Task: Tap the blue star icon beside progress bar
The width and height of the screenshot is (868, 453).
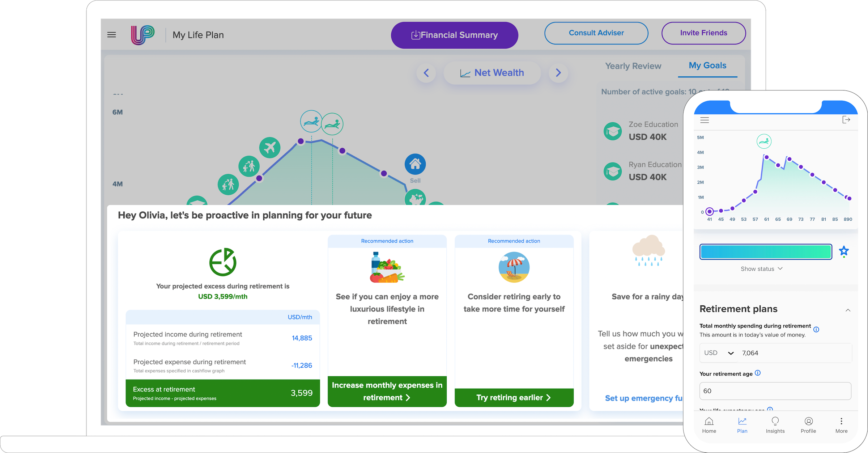Action: pyautogui.click(x=844, y=251)
